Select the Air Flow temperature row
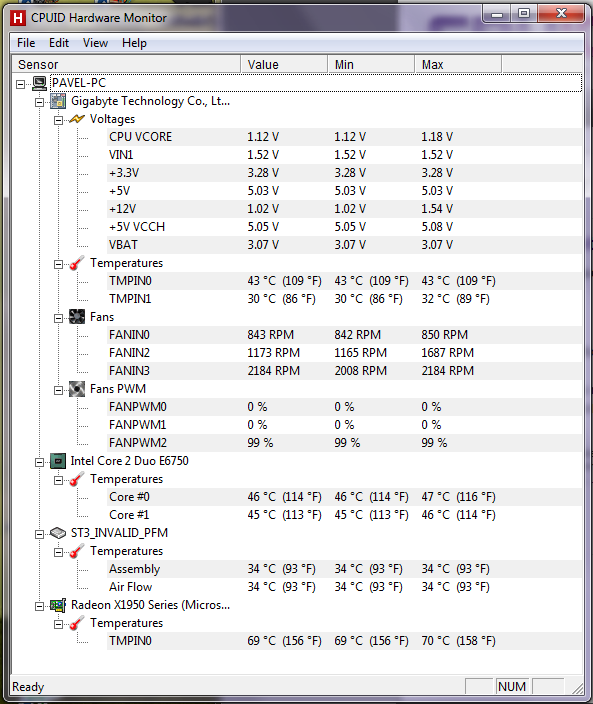This screenshot has height=704, width=593. pos(344,587)
